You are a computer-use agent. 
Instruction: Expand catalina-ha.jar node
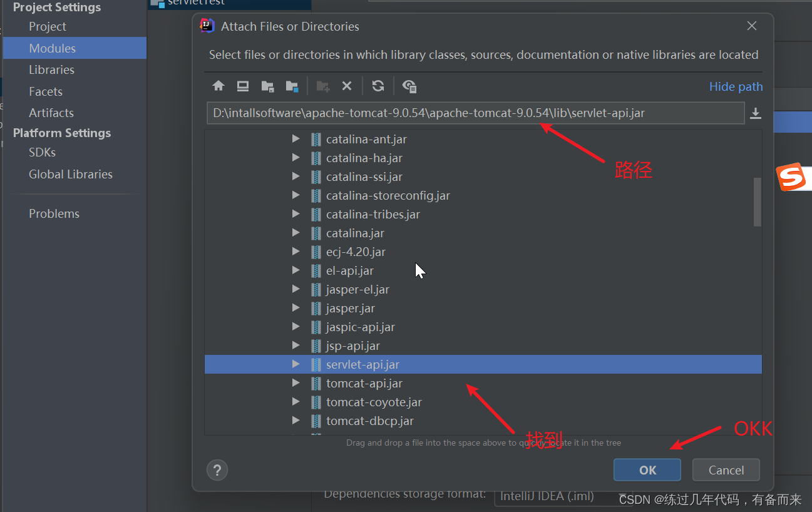pos(296,158)
